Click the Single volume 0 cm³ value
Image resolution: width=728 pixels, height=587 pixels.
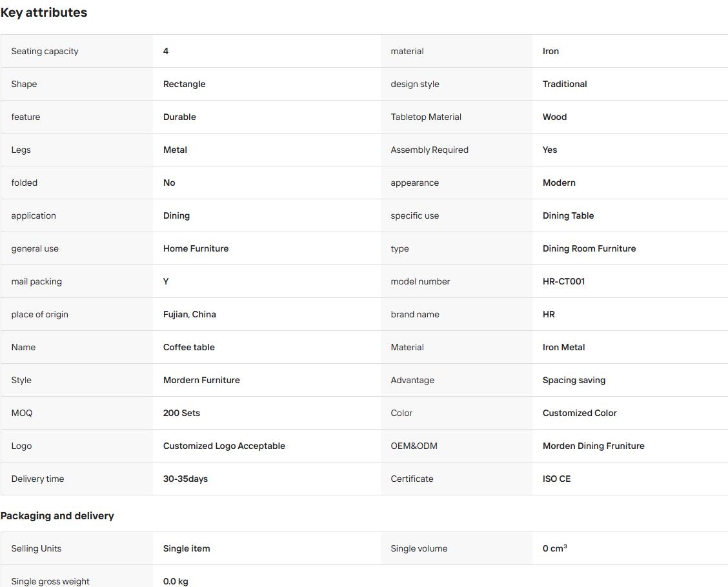[555, 548]
